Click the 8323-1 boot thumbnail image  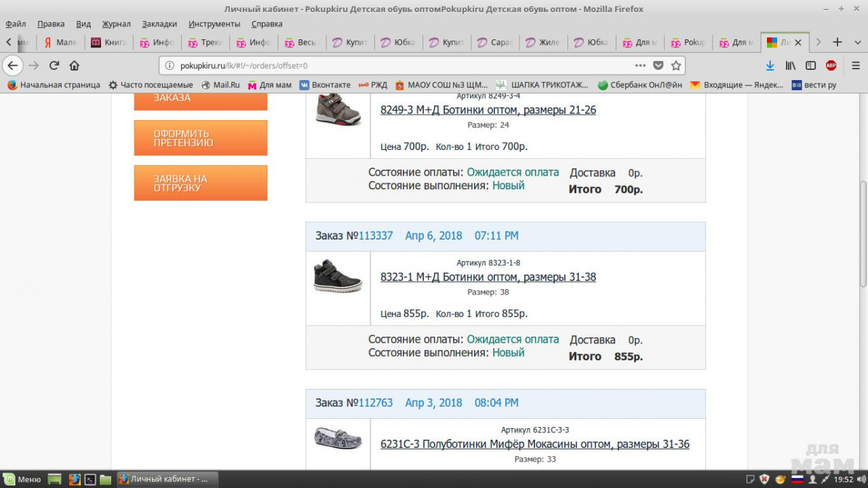pyautogui.click(x=338, y=276)
